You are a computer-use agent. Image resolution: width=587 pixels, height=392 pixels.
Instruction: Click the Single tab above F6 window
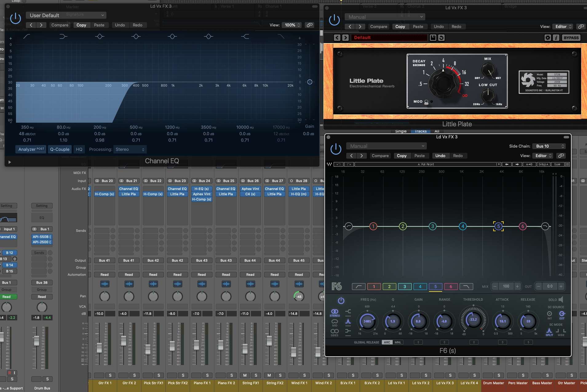pyautogui.click(x=401, y=131)
